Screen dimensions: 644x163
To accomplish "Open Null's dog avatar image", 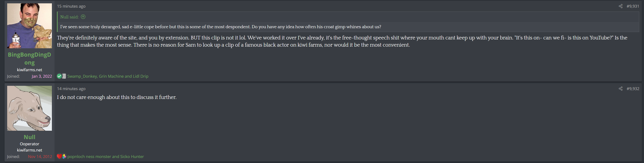I will coord(29,108).
